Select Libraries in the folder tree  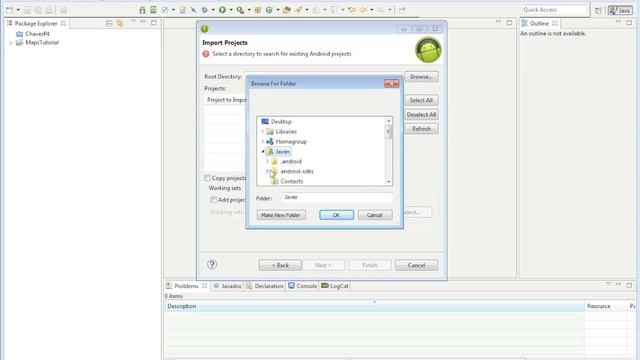click(x=286, y=131)
